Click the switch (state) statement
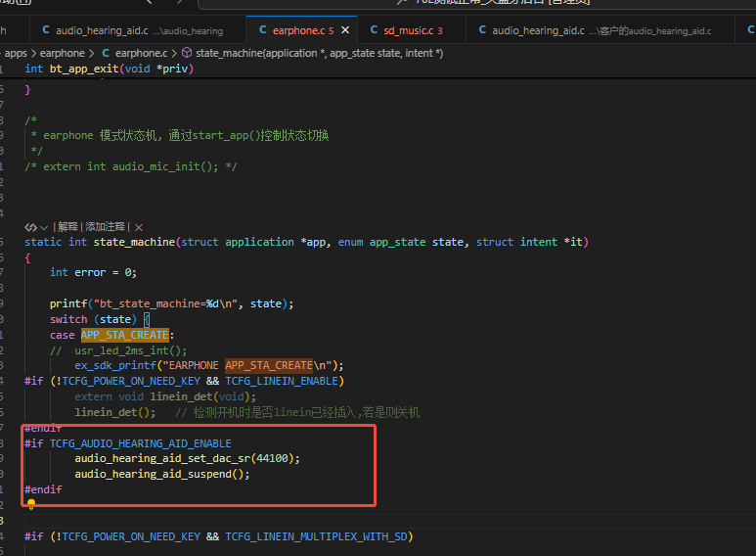 [100, 319]
